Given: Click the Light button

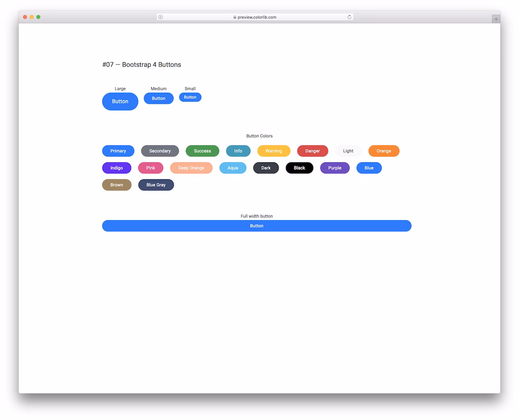Looking at the screenshot, I should pos(348,151).
